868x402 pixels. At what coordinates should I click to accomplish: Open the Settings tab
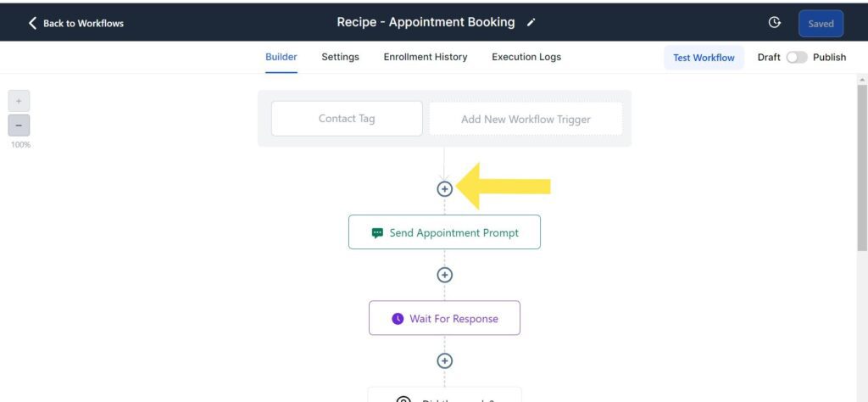coord(340,57)
